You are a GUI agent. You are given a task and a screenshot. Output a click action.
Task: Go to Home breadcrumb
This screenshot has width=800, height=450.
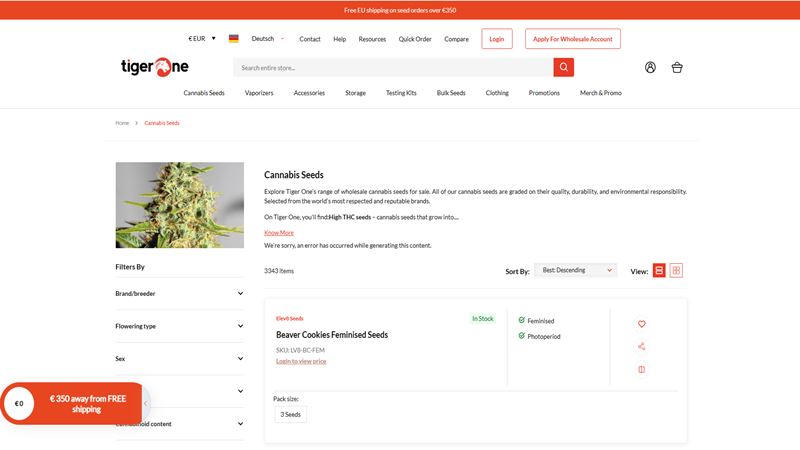(x=122, y=123)
